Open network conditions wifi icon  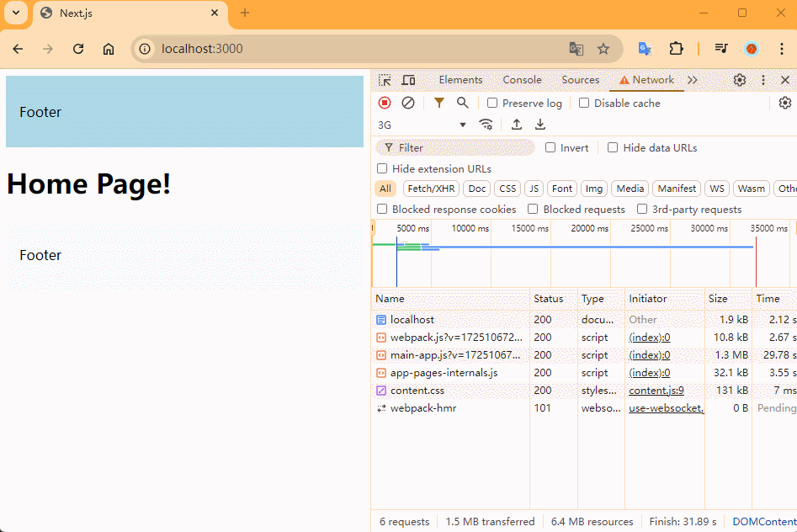[486, 125]
